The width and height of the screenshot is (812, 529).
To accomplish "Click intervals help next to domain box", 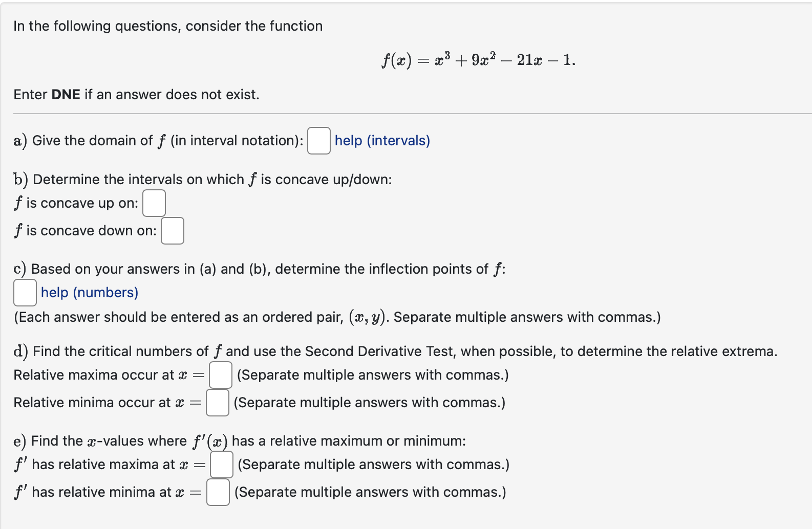I will [x=382, y=141].
